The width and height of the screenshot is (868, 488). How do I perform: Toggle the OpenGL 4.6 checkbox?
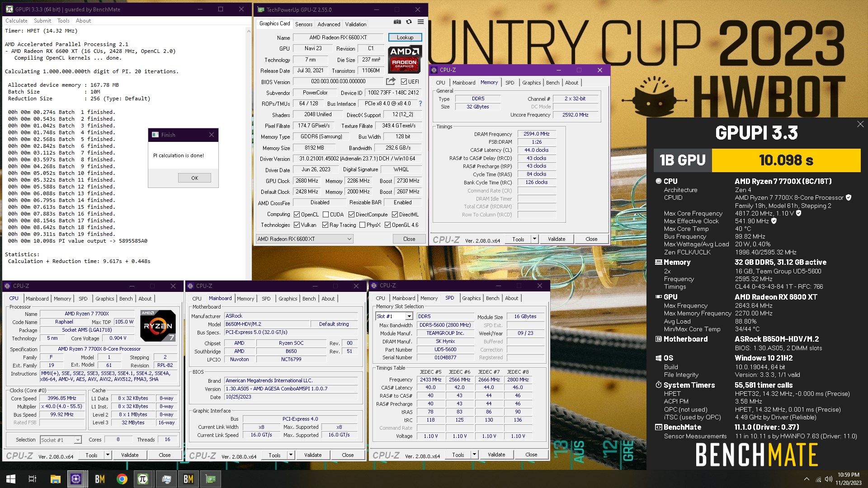point(387,225)
